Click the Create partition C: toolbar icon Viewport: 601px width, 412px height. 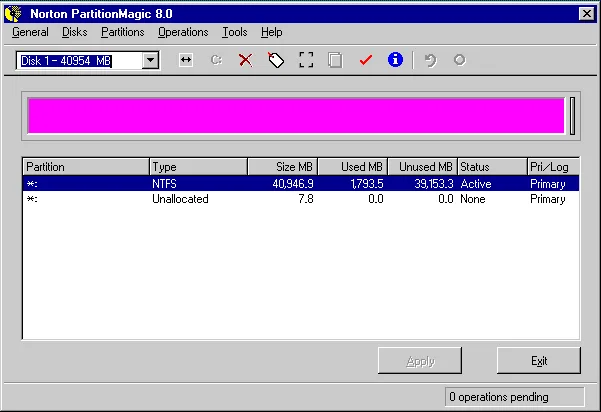coord(216,60)
